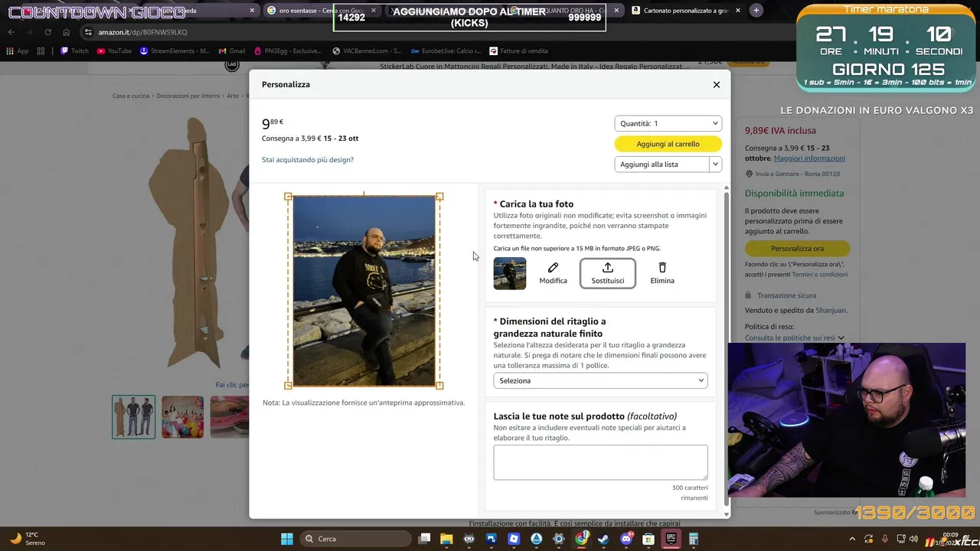Image resolution: width=980 pixels, height=551 pixels.
Task: Switch to the Cartonato personalizzato tab
Action: (687, 11)
